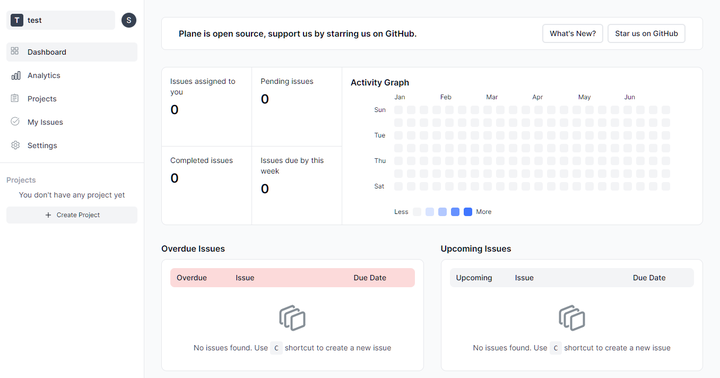Click Due Date header in Overdue table
The width and height of the screenshot is (720, 378).
[370, 278]
